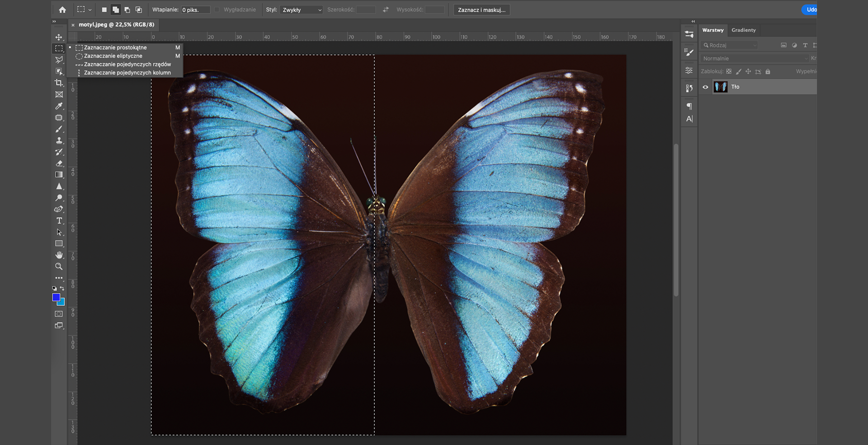868x445 pixels.
Task: Activate the Horizontal Type tool
Action: tap(59, 221)
